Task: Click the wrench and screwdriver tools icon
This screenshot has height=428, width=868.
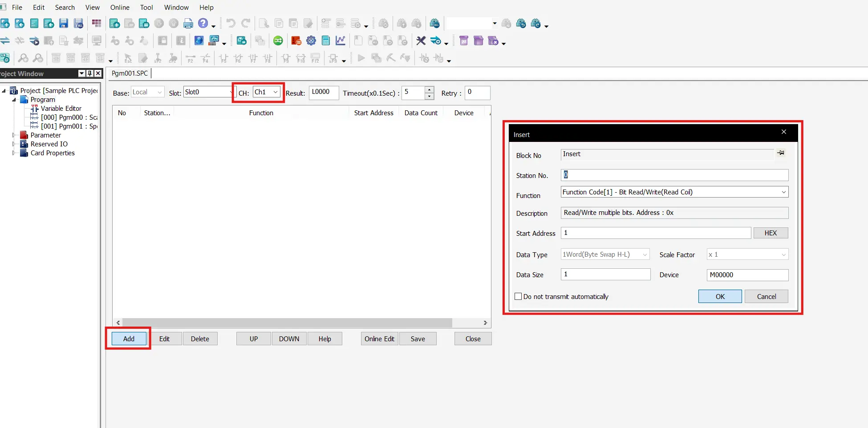Action: (421, 41)
